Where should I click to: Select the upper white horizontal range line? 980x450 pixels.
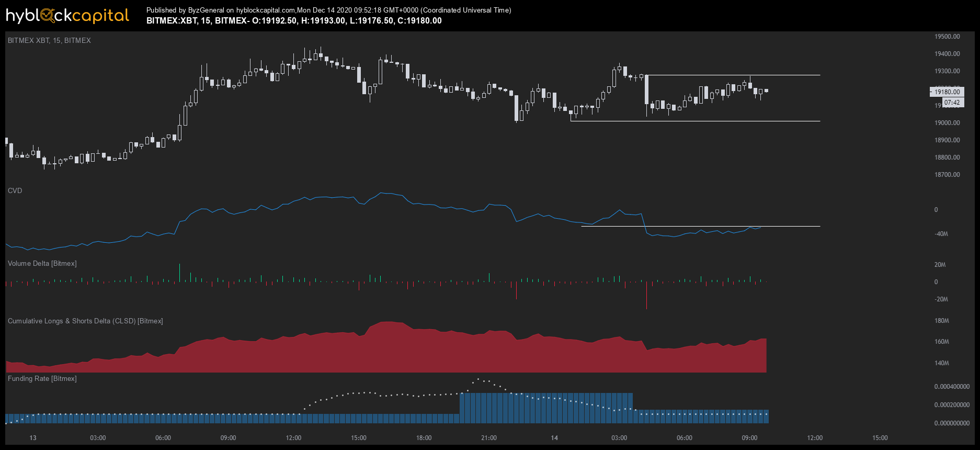point(733,75)
